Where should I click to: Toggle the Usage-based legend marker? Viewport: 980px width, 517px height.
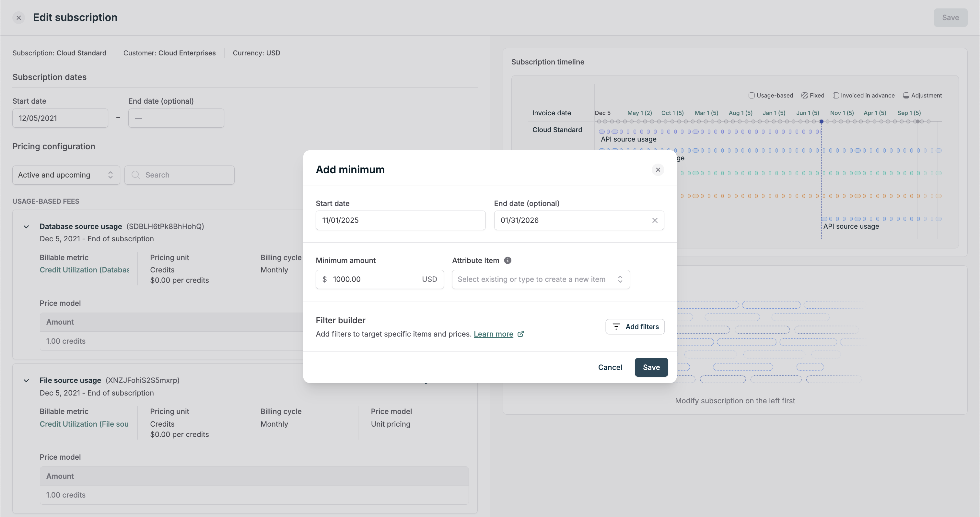(751, 96)
